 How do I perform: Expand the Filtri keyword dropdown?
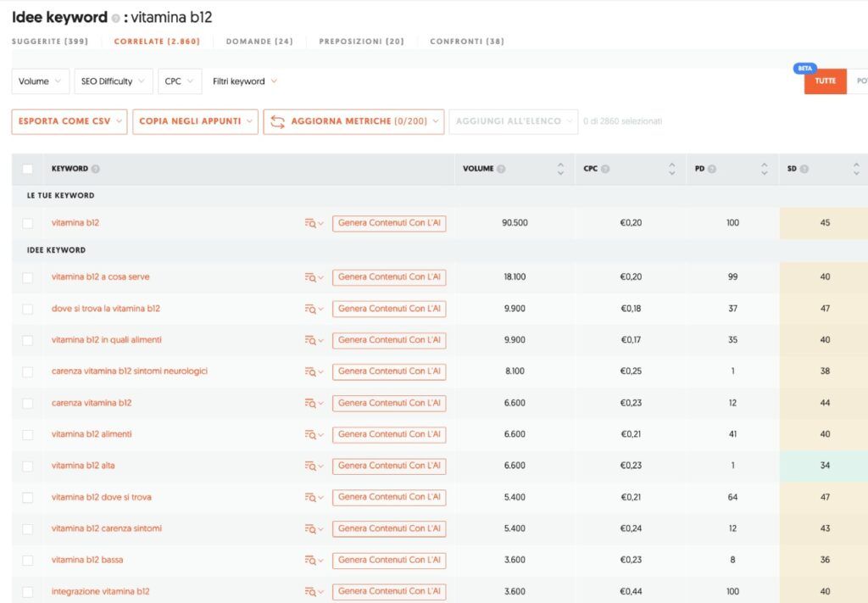coord(245,81)
